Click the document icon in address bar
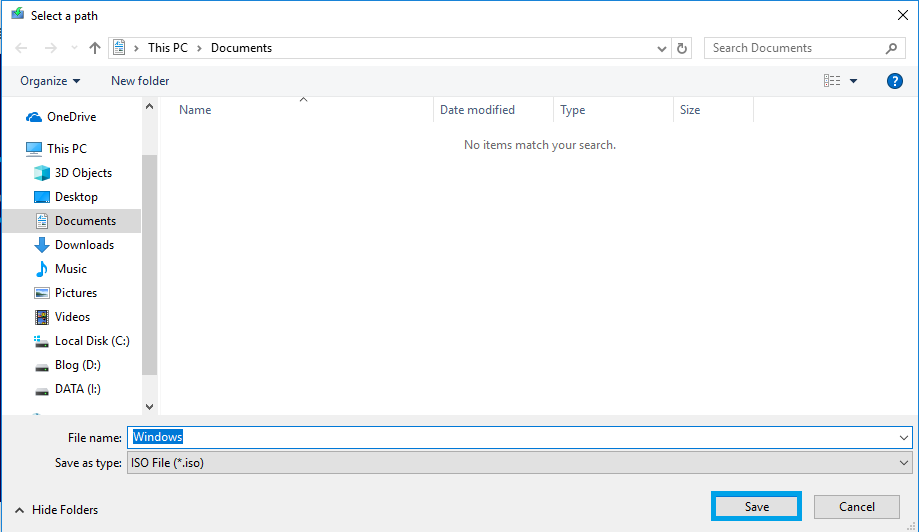The width and height of the screenshot is (919, 532). point(119,47)
